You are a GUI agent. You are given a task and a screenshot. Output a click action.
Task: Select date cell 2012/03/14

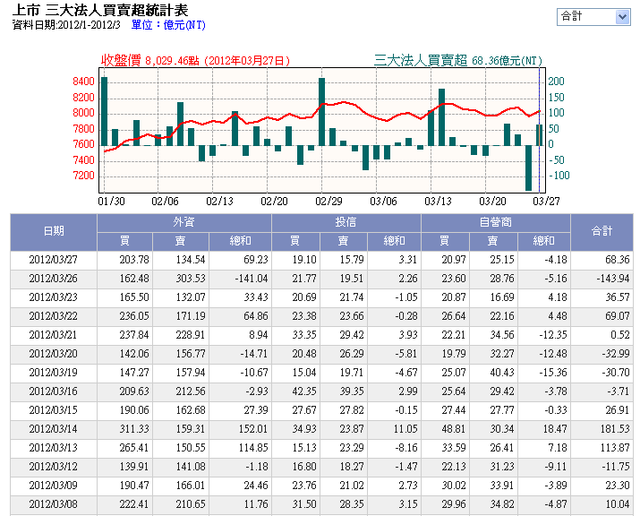point(53,429)
